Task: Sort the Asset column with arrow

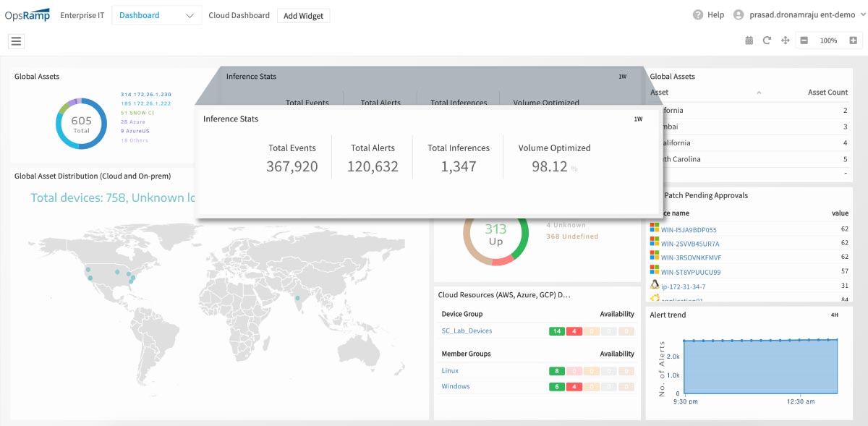Action: tap(759, 93)
